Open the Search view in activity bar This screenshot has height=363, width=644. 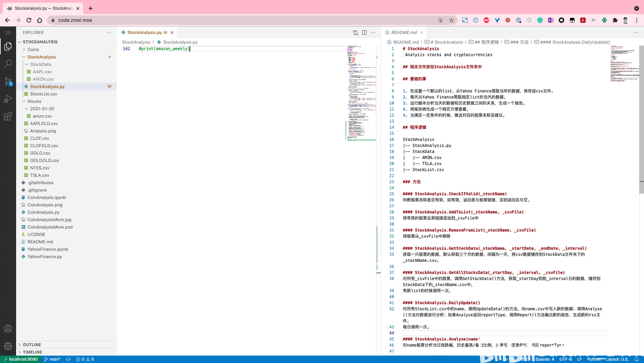[8, 64]
